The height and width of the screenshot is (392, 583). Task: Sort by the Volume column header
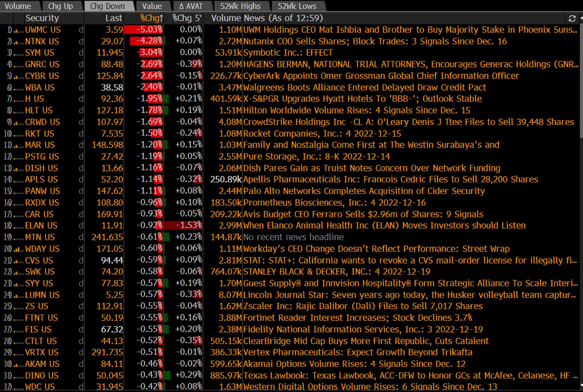point(226,18)
